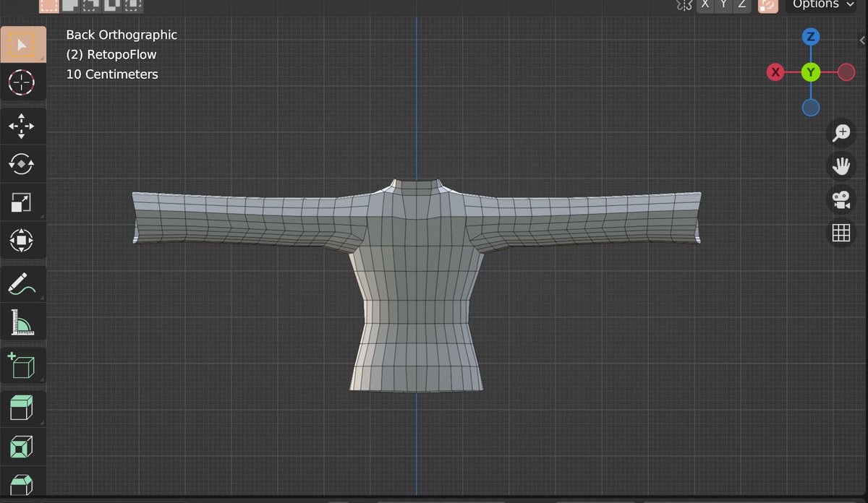Click the green Y axis gizmo circle
This screenshot has width=868, height=503.
point(811,72)
